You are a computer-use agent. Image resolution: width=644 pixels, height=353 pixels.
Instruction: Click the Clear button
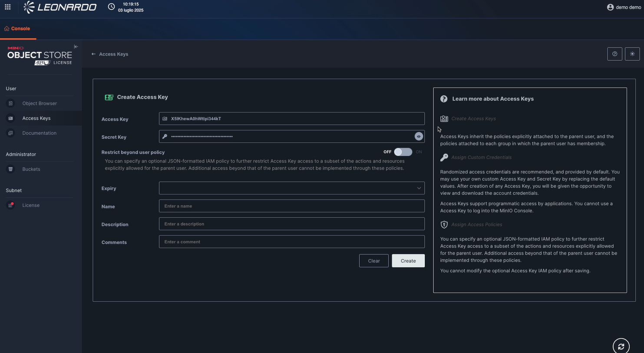(x=373, y=261)
